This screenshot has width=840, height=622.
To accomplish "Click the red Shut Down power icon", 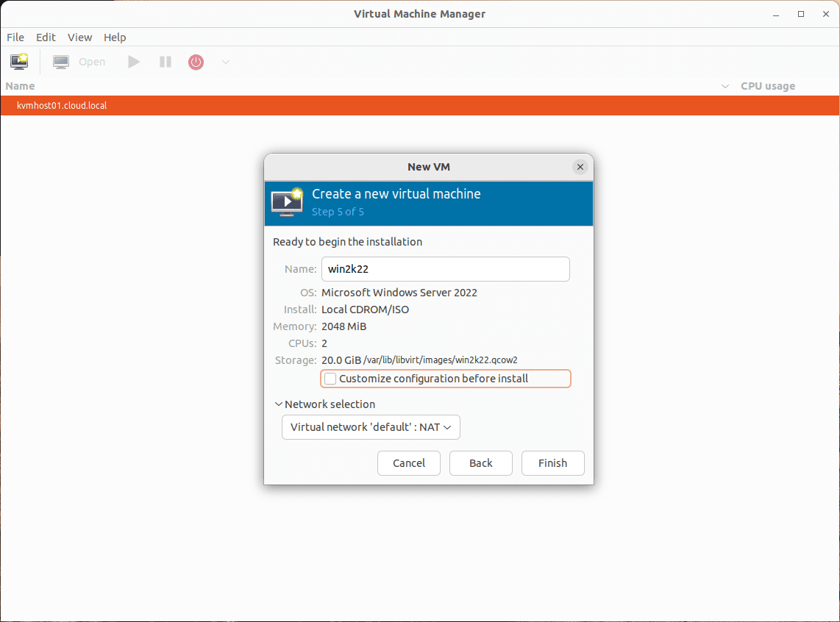I will [x=196, y=62].
